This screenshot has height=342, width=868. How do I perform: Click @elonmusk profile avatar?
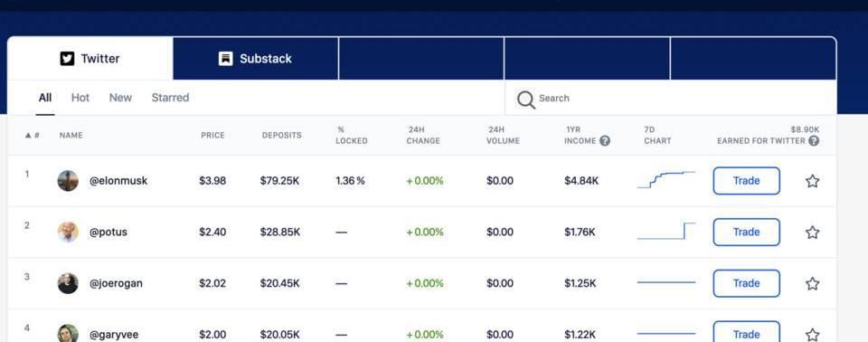point(68,181)
